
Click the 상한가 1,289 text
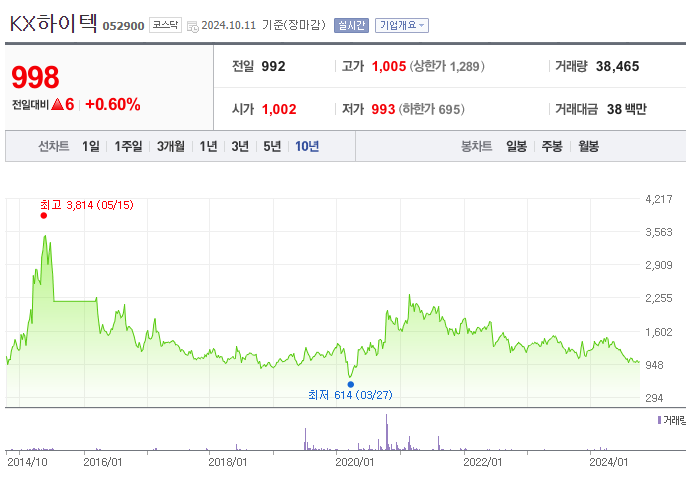click(447, 66)
